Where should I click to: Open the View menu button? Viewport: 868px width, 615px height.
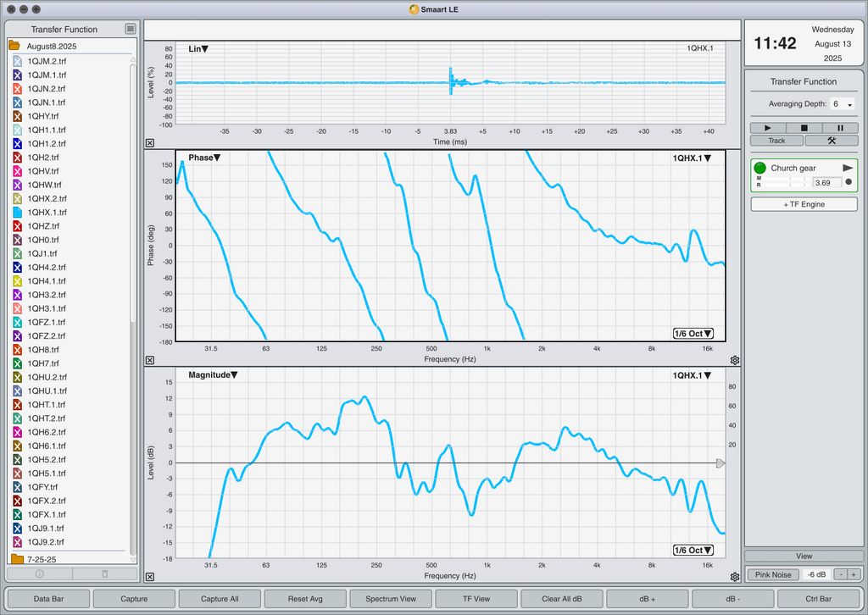coord(804,556)
